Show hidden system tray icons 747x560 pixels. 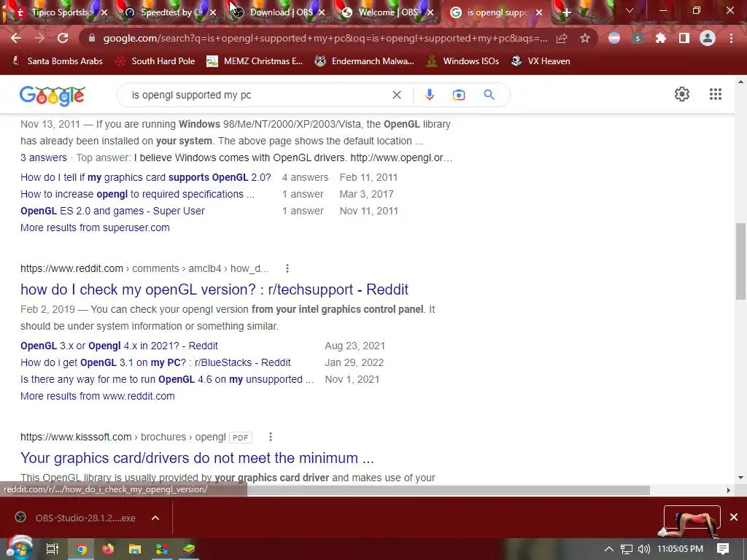coord(609,549)
